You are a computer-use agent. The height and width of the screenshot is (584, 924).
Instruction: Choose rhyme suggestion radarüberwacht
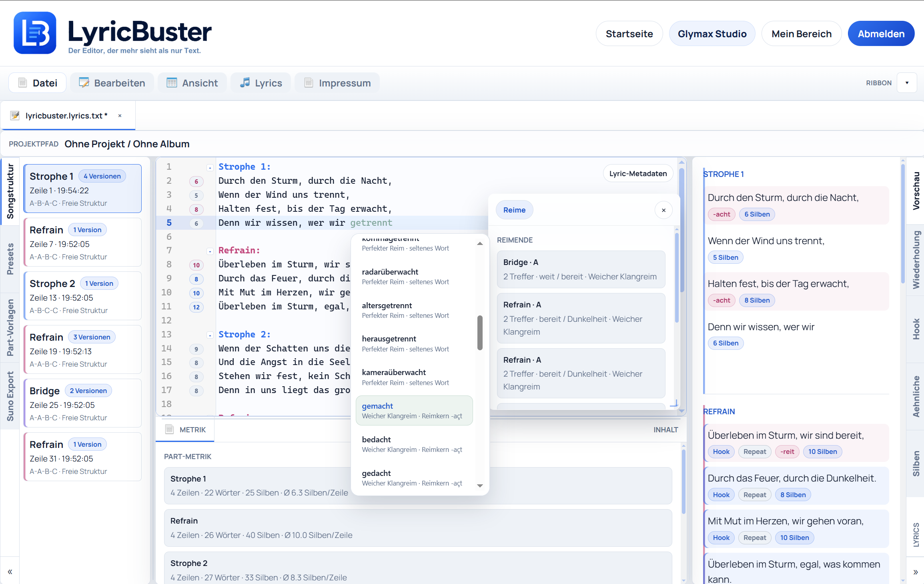pos(414,277)
